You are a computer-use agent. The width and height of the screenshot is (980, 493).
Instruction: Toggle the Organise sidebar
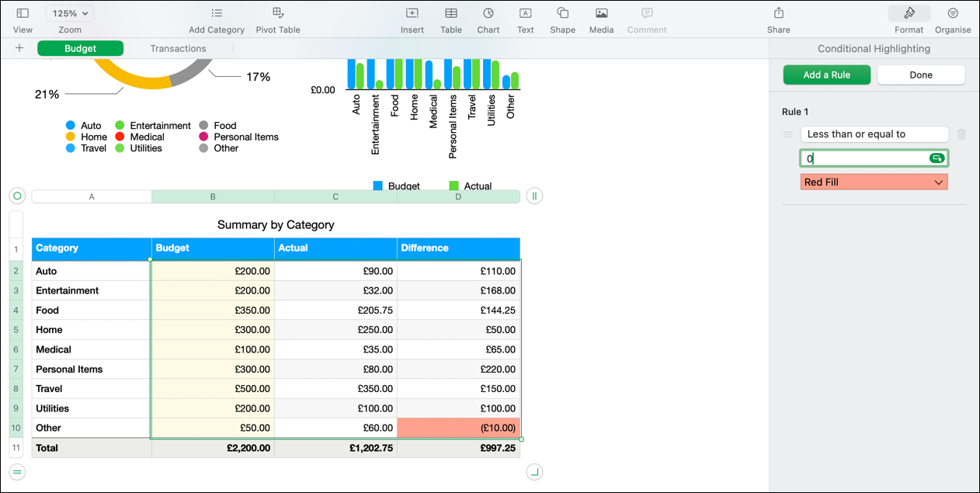tap(953, 14)
